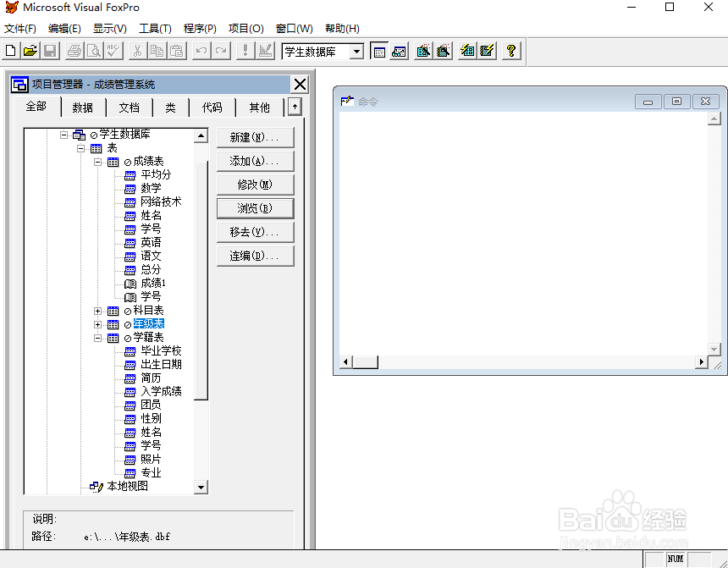Click the 添加(A)... button

point(256,161)
